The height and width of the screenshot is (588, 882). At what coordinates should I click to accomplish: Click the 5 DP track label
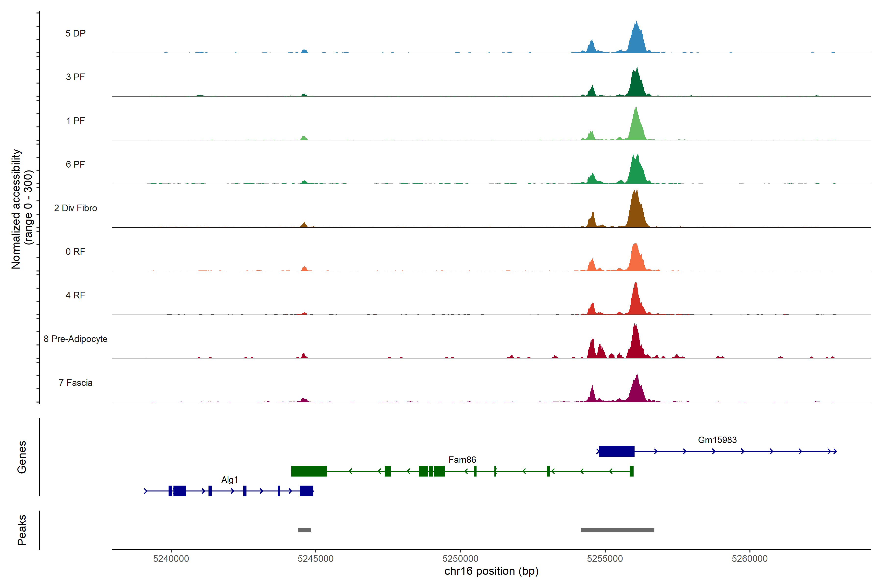75,33
